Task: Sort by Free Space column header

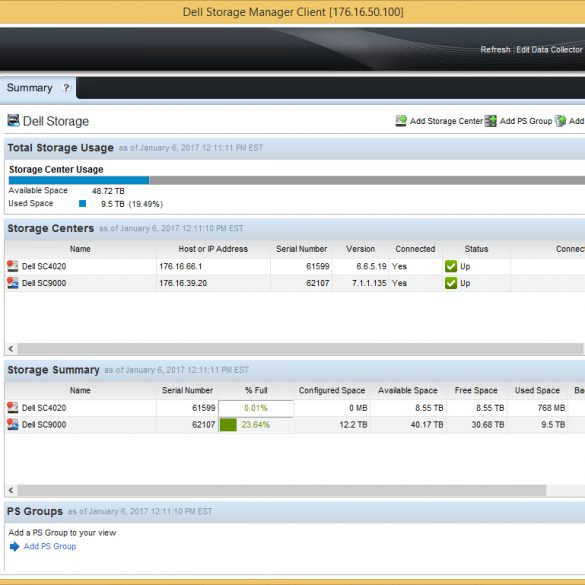Action: tap(476, 390)
